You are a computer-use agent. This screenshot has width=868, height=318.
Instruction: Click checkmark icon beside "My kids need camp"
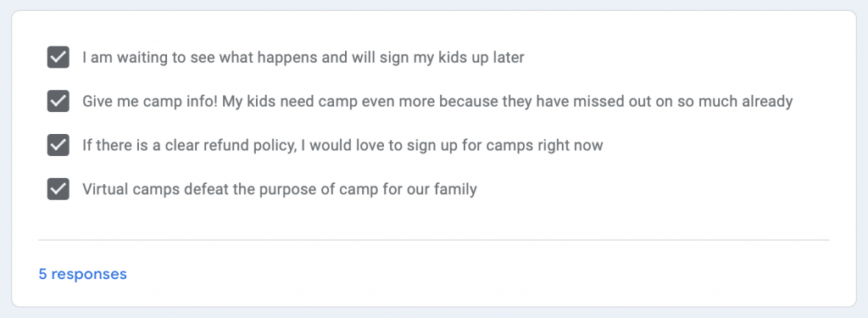[58, 102]
